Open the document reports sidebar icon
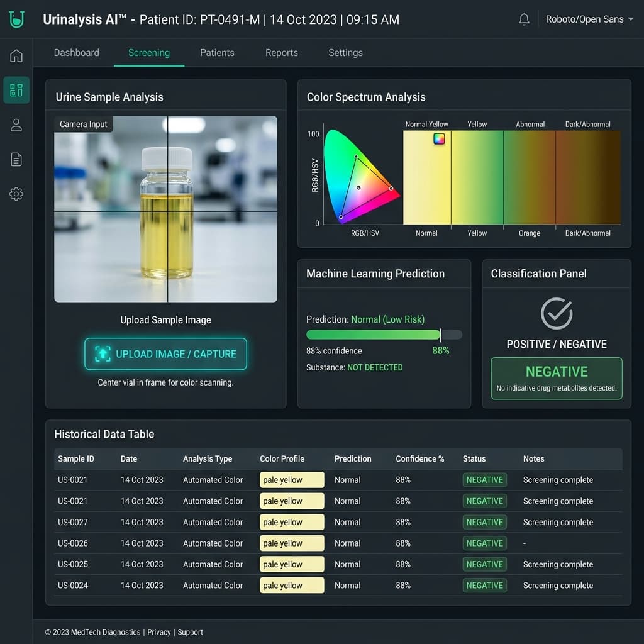This screenshot has height=644, width=644. tap(16, 160)
